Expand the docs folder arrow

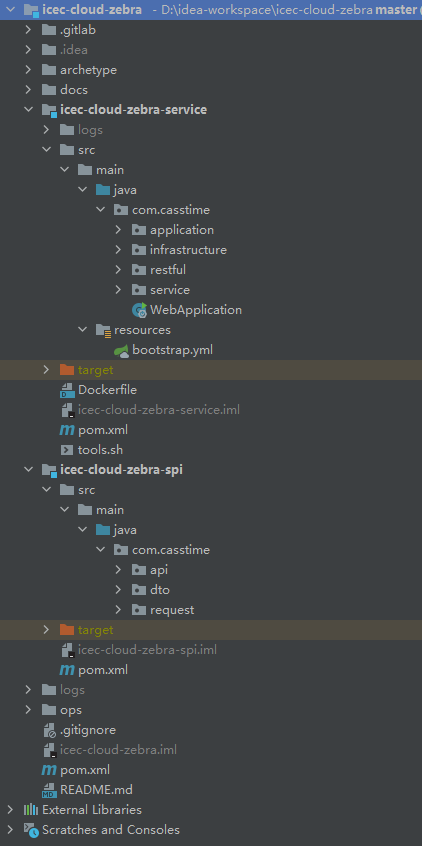[x=29, y=90]
